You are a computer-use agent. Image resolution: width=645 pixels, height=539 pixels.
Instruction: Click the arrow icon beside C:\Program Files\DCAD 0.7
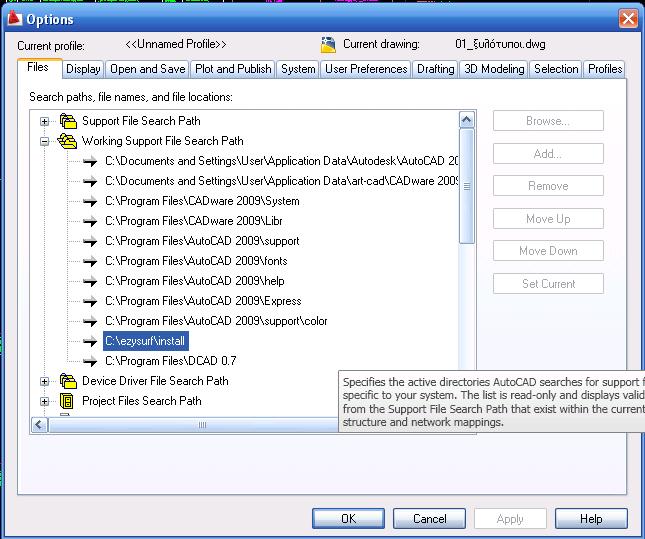90,361
